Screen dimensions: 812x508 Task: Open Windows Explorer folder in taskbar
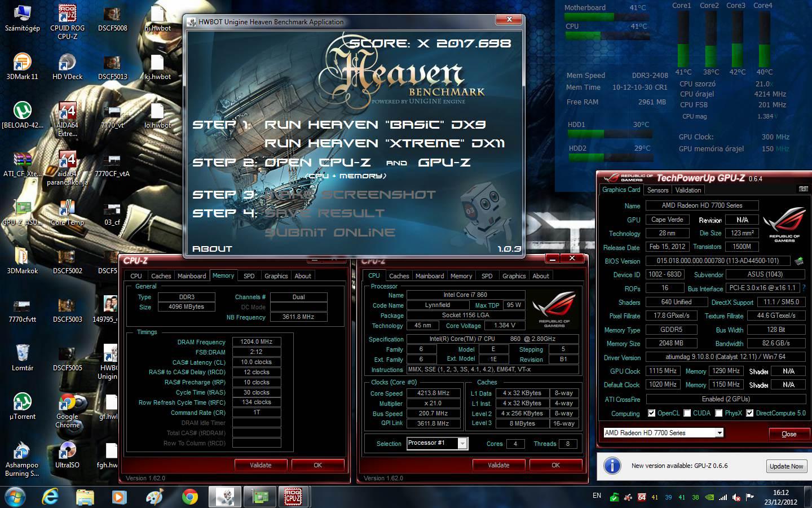[85, 496]
